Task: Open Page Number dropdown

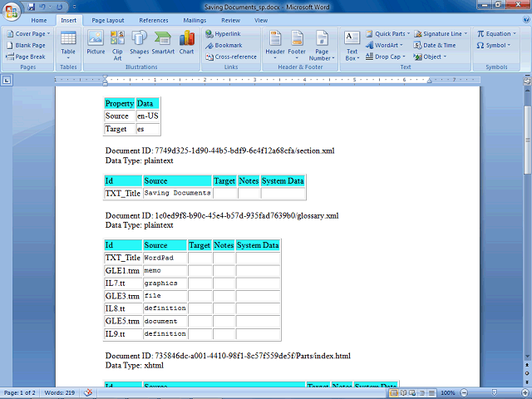Action: tap(322, 45)
